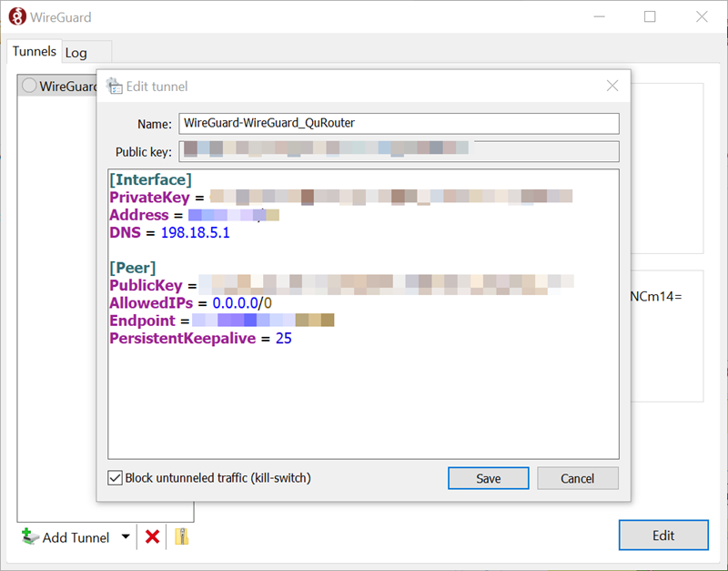This screenshot has height=571, width=728.
Task: Open the Add Tunnel dropdown arrow
Action: point(126,537)
